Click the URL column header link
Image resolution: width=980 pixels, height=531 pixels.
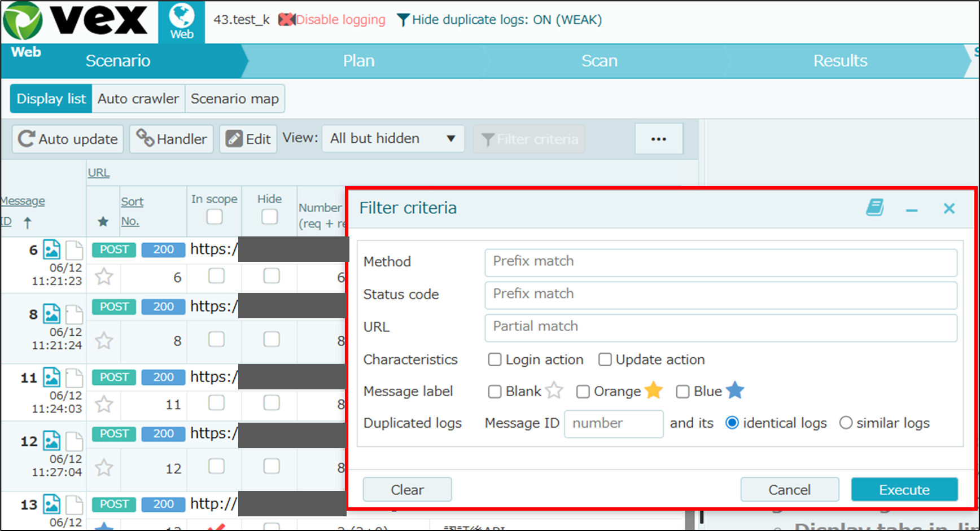click(98, 173)
